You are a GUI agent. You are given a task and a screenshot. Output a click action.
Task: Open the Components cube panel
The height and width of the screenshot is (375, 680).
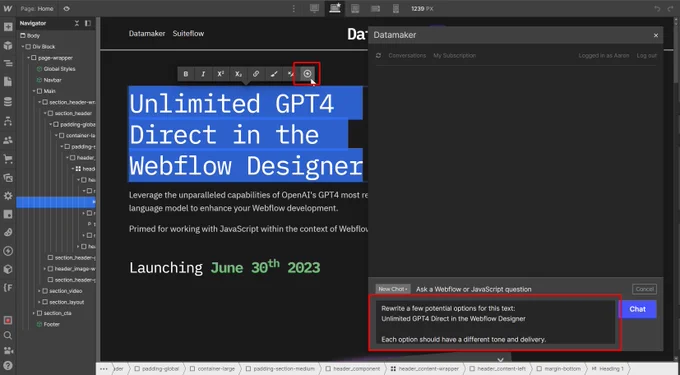(x=8, y=45)
